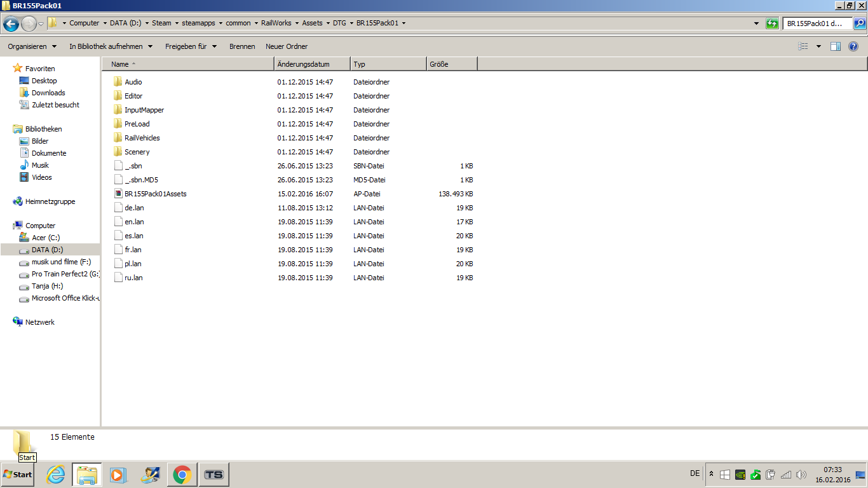Viewport: 868px width, 488px height.
Task: Open Explorer help via question mark icon
Action: [853, 46]
